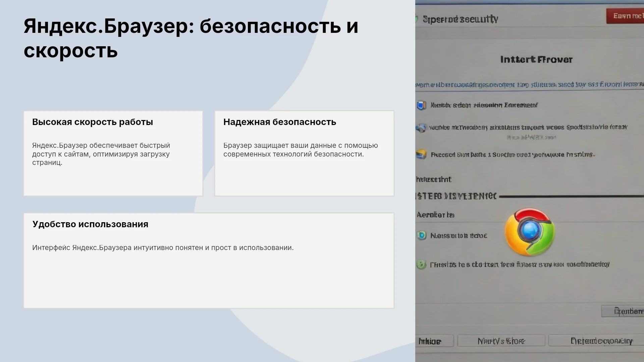
Task: Click the blue underlined link line in the dialog
Action: pyautogui.click(x=530, y=85)
